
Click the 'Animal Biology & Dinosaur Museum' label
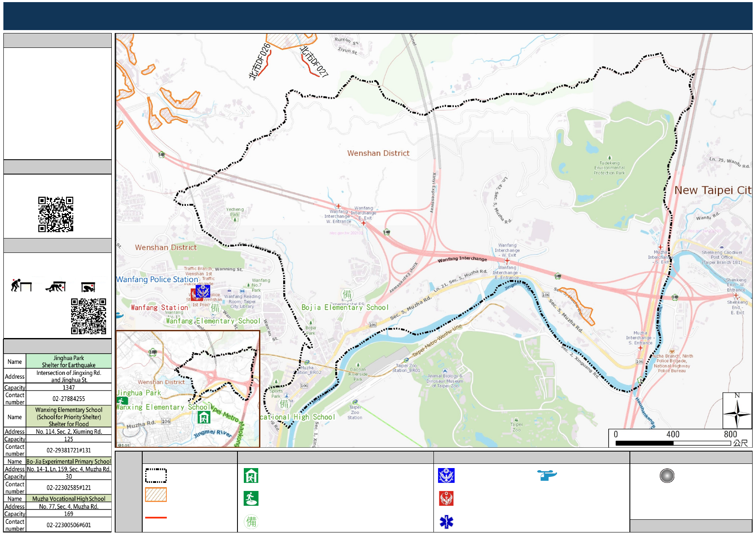(x=445, y=381)
